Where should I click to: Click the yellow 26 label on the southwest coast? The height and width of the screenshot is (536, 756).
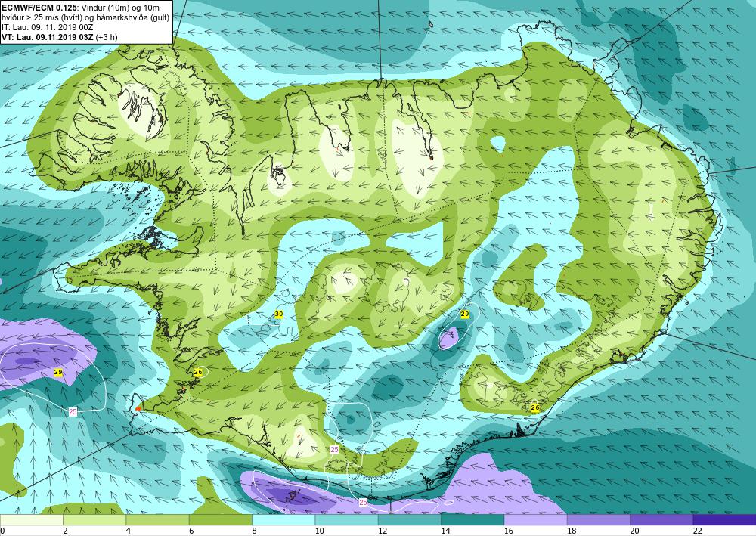tap(198, 373)
